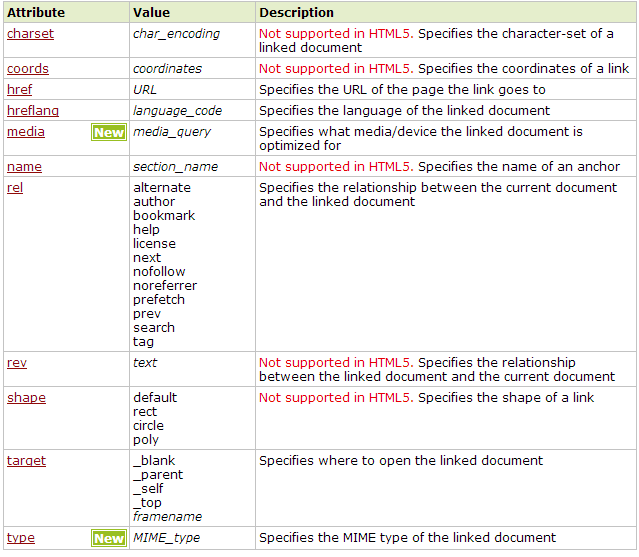Viewport: 639px width, 557px height.
Task: Select the section_name value text
Action: (x=175, y=167)
